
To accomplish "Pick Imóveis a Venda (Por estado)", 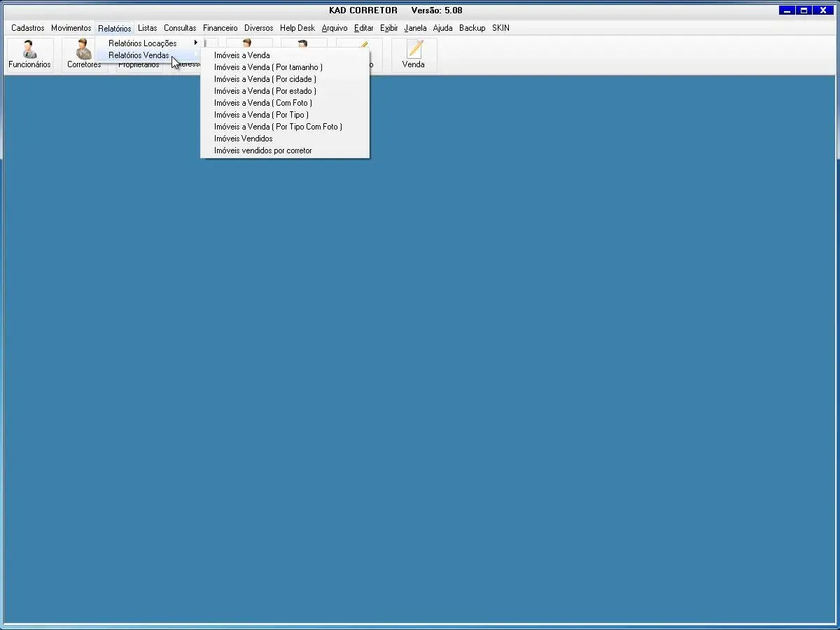I will pos(265,91).
